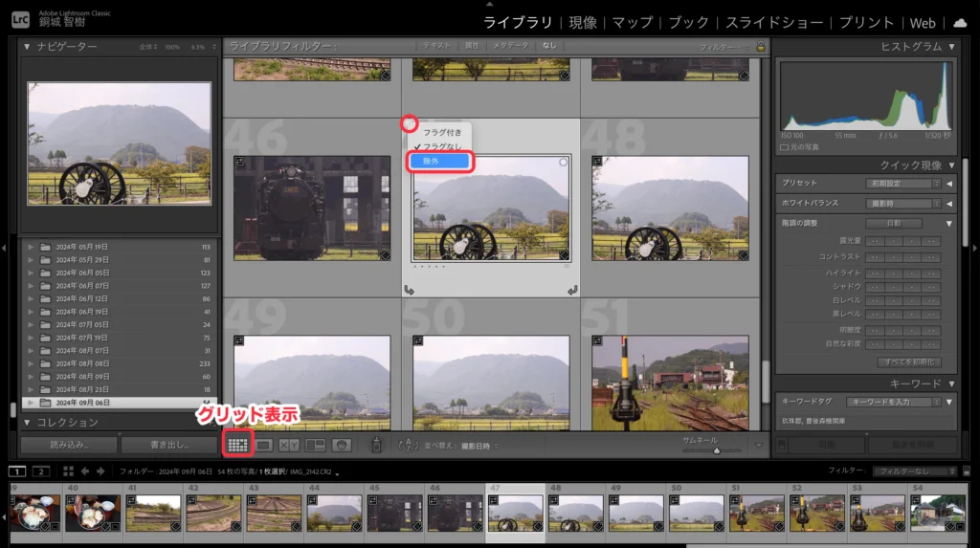Click the Painter spray can tool
Screen dimensions: 980x548
coord(376,445)
